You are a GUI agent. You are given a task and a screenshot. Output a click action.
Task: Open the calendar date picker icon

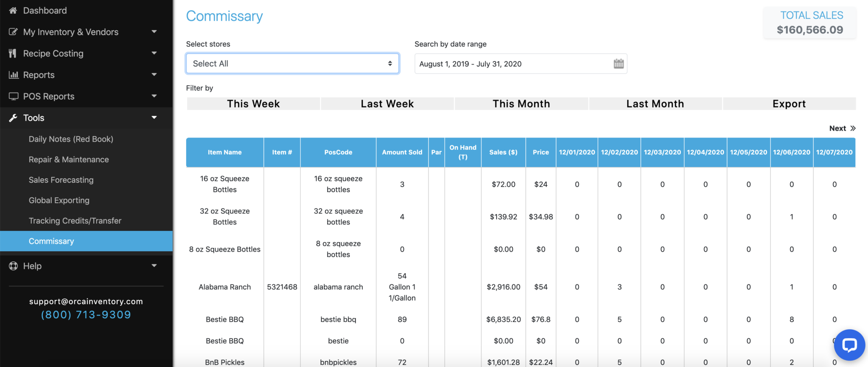(x=618, y=64)
